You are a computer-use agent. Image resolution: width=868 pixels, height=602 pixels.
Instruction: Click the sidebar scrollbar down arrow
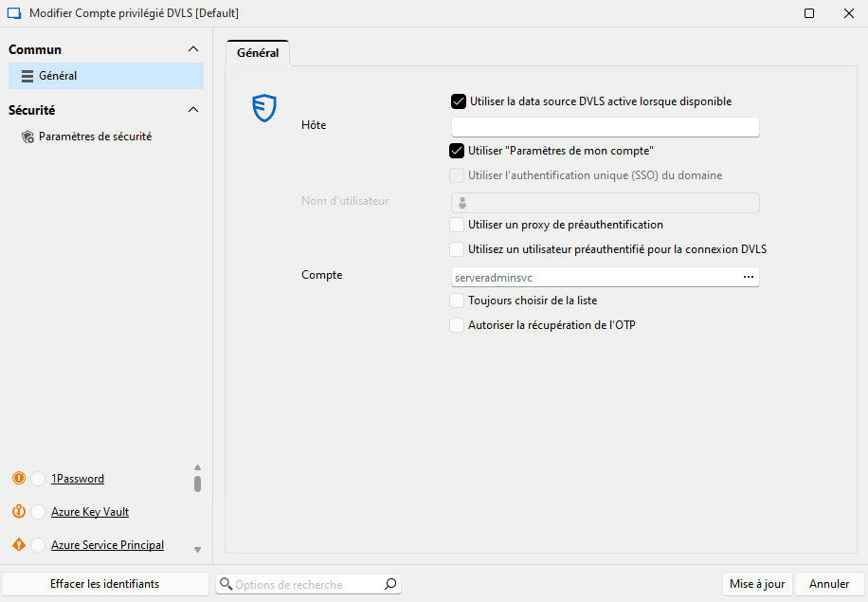[x=197, y=550]
